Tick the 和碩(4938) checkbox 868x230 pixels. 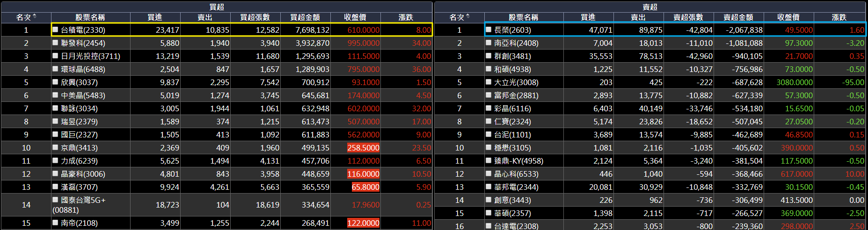pos(489,69)
